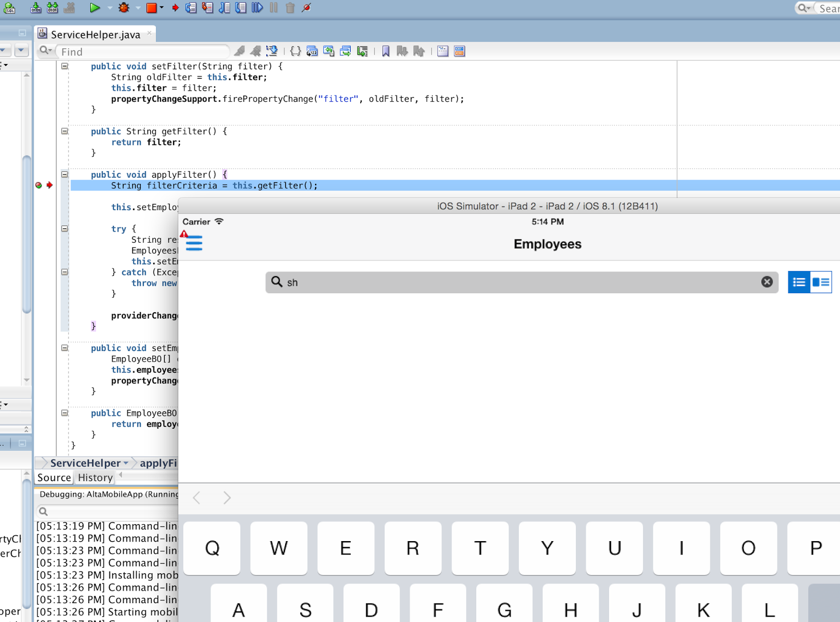This screenshot has height=622, width=840.
Task: Click the Find Execution Point red arrow
Action: pos(175,8)
